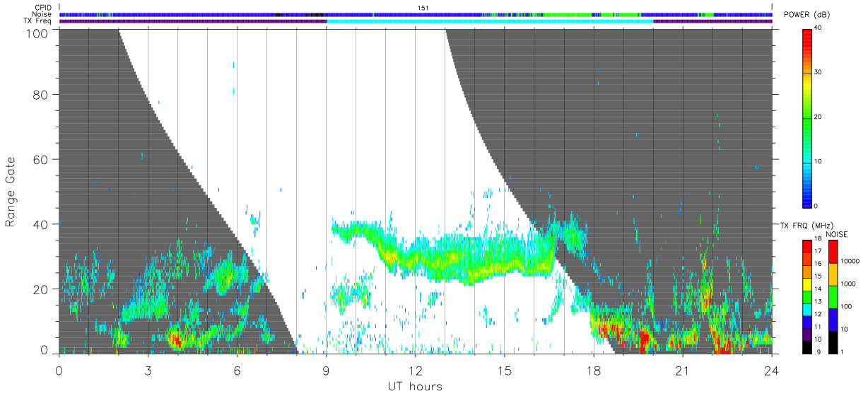This screenshot has width=868, height=401.
Task: Click the x-axis tick label "18"
Action: pos(594,370)
